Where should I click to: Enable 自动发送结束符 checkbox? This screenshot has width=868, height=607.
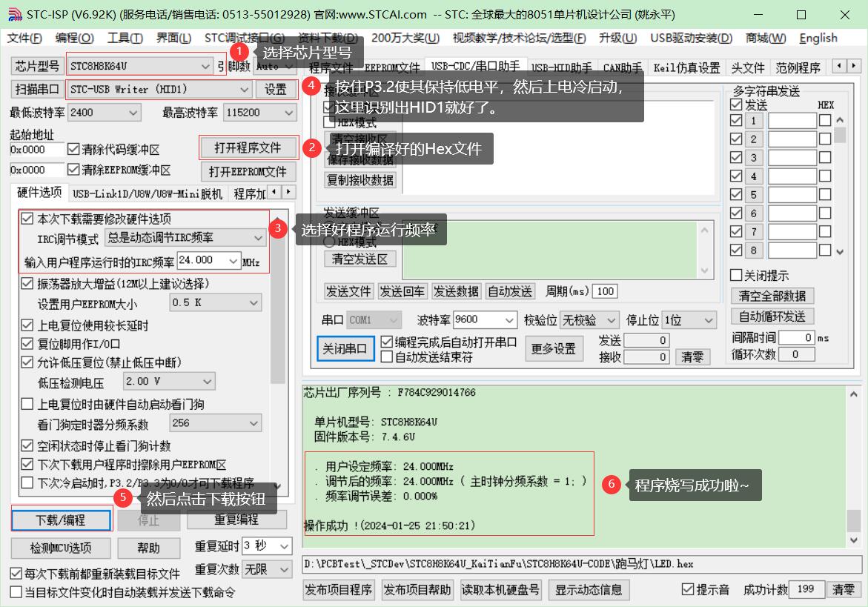click(x=386, y=357)
